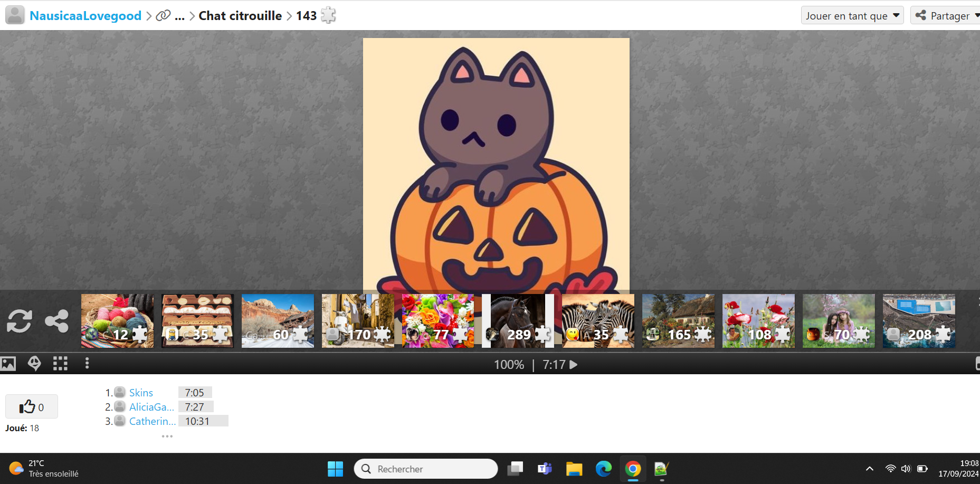Screen dimensions: 980x484
Task: Open the chocolate bars 35-piece puzzle
Action: pos(198,321)
